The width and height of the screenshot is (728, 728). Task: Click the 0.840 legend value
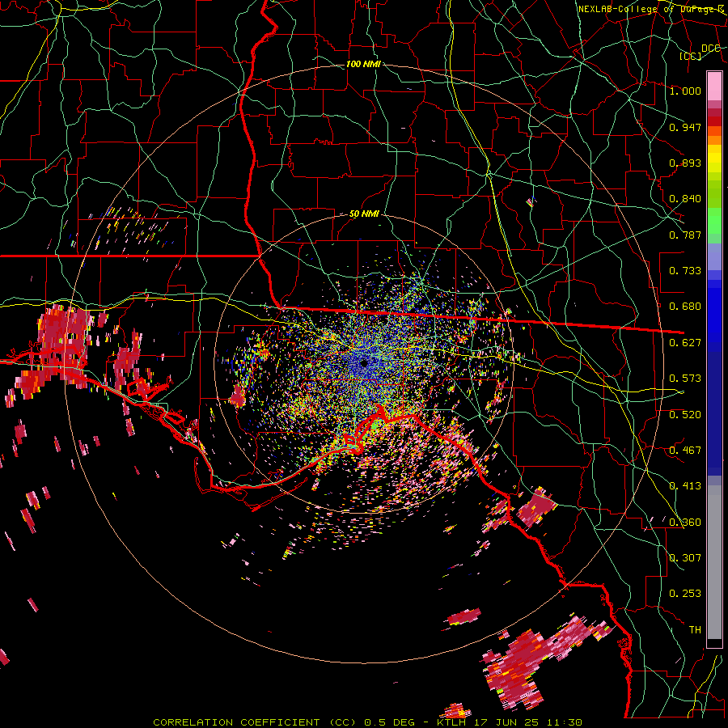coord(685,199)
